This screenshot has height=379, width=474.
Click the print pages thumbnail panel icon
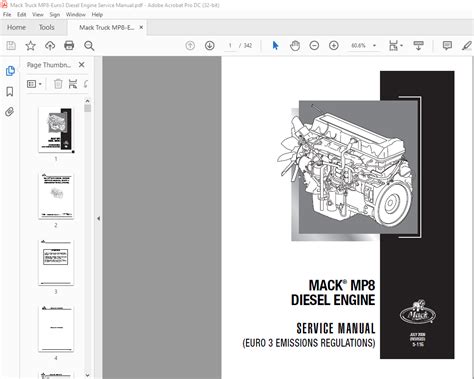[73, 84]
